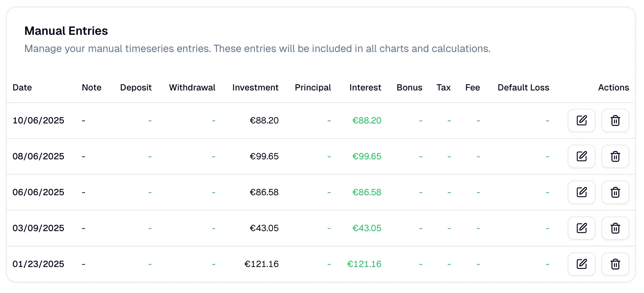The image size is (644, 293).
Task: Click the edit icon for the 10/06/2025 entry
Action: (581, 120)
